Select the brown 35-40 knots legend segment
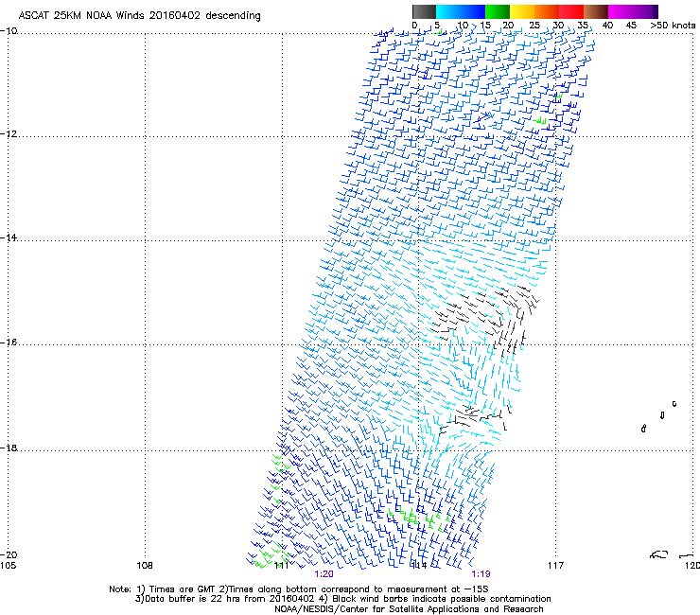The height and width of the screenshot is (615, 700). click(x=596, y=11)
